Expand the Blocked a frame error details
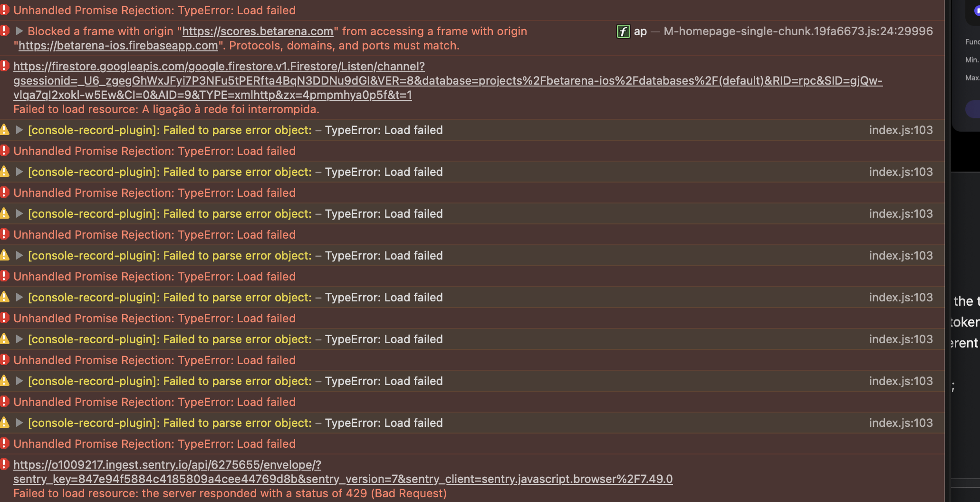 tap(19, 30)
